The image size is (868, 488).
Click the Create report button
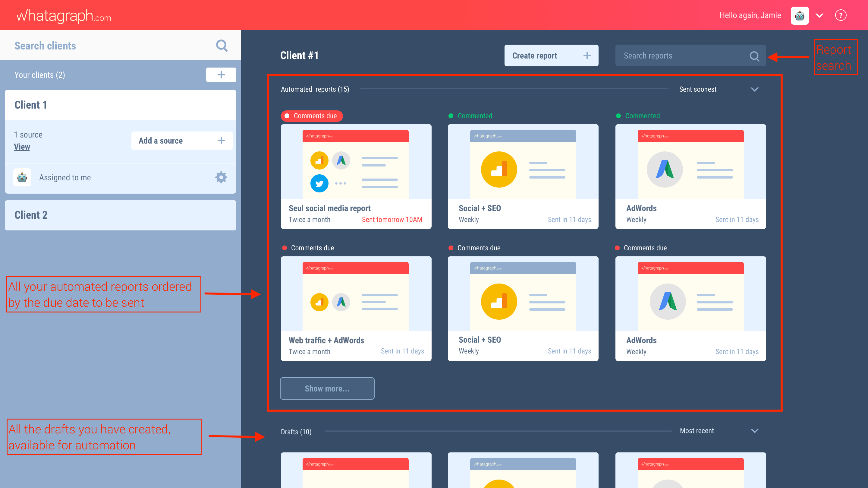click(551, 55)
